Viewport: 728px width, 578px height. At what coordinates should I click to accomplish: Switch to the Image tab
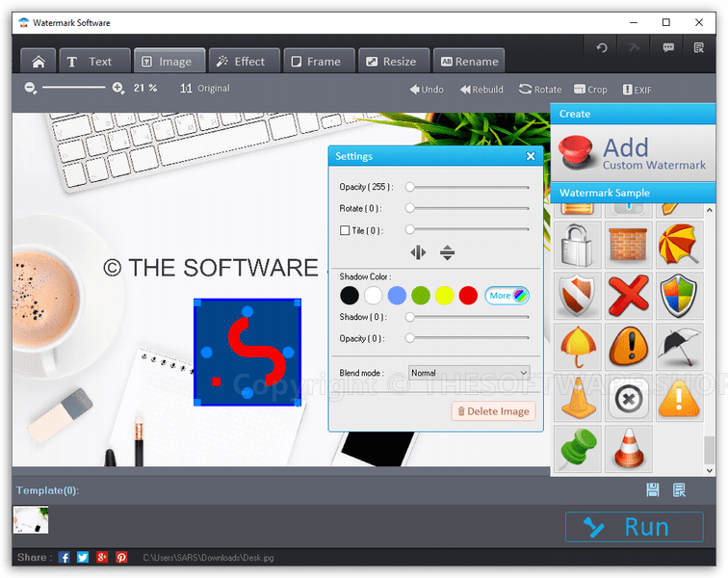169,62
